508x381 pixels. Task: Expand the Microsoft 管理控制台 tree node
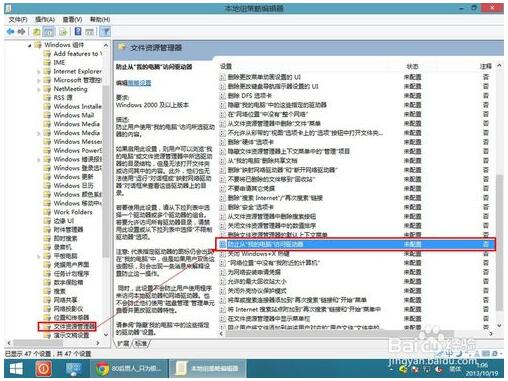coord(39,80)
